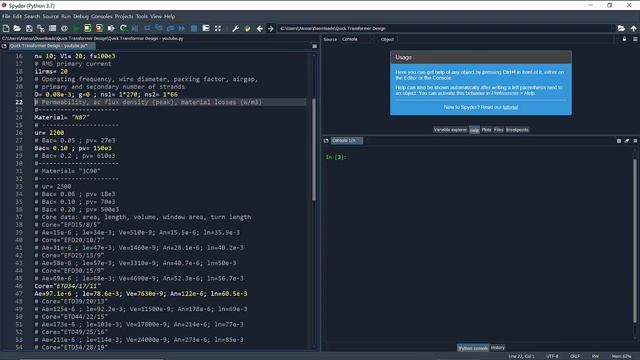Click the console vertical scrollbar
The width and height of the screenshot is (640, 360).
click(635, 241)
